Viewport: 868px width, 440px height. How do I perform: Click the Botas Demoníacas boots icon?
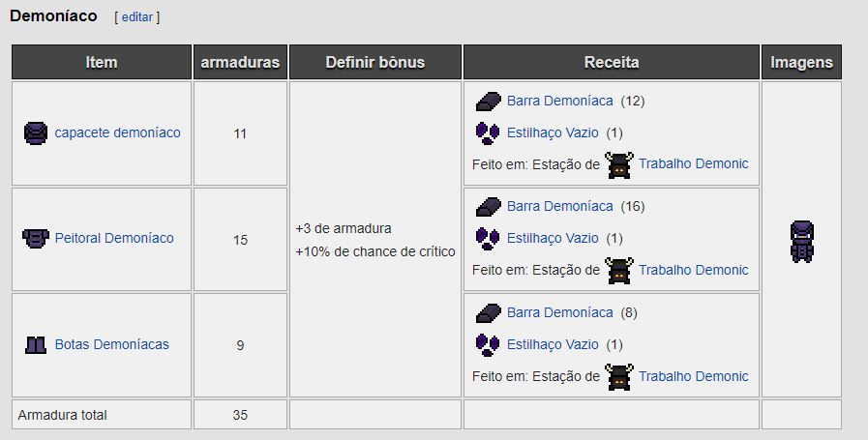coord(35,344)
